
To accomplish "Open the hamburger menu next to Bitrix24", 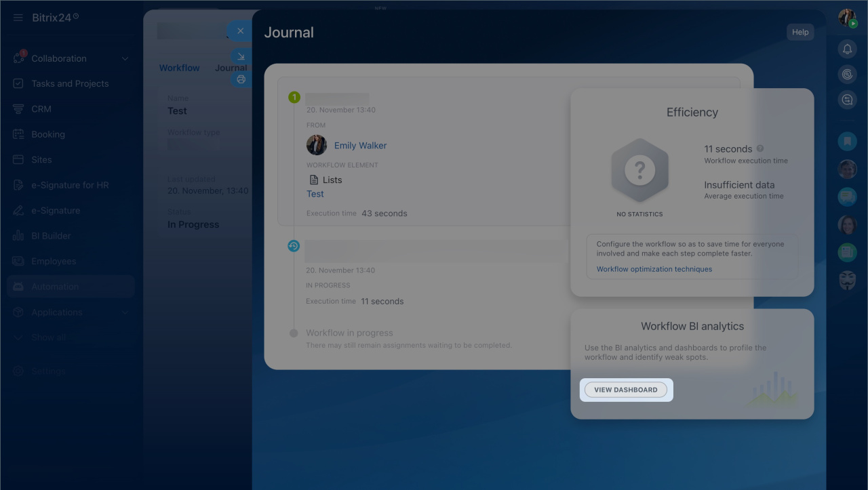I will point(18,18).
